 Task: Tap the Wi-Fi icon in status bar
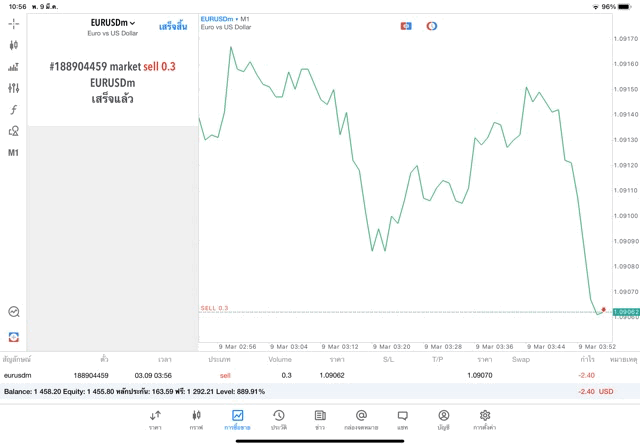(x=596, y=7)
